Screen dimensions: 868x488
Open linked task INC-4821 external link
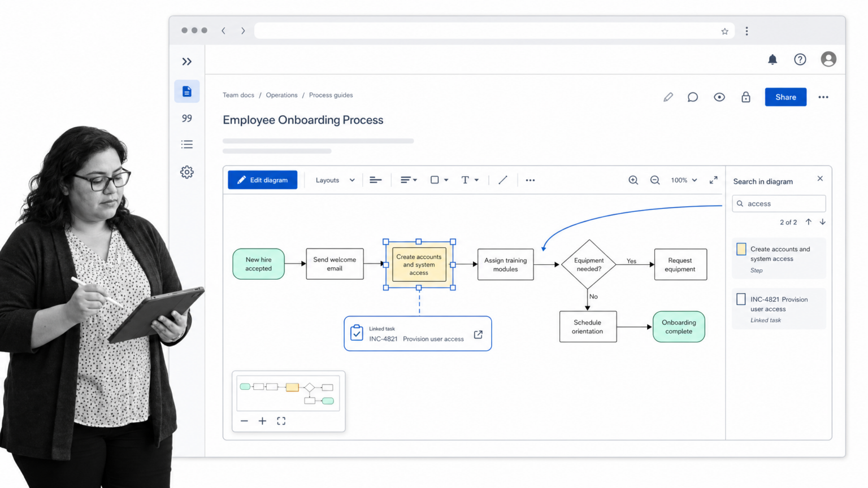(478, 334)
